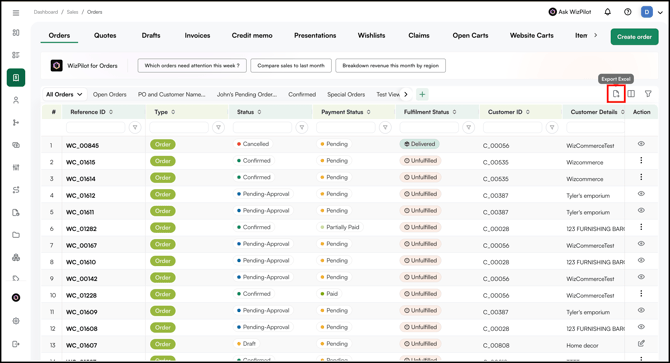Screen dimensions: 670x363
Task: Expand the profile menu chevron
Action: click(660, 12)
